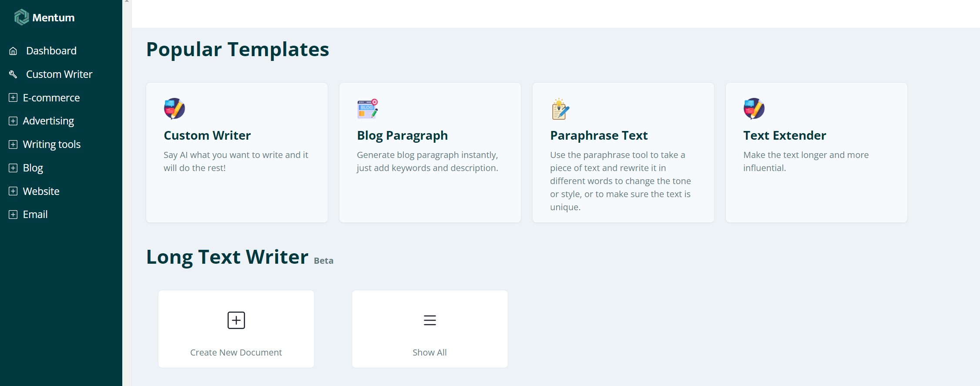
Task: Open the Blog Paragraph template title
Action: tap(402, 135)
